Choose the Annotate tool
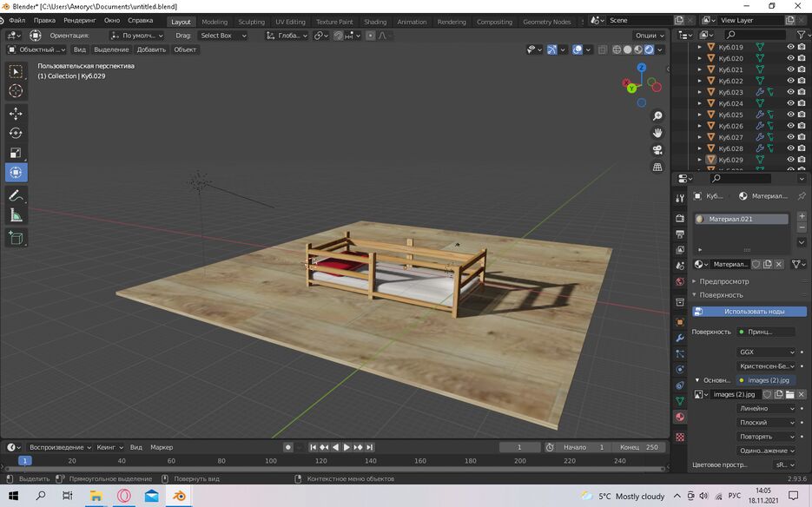 pos(16,195)
